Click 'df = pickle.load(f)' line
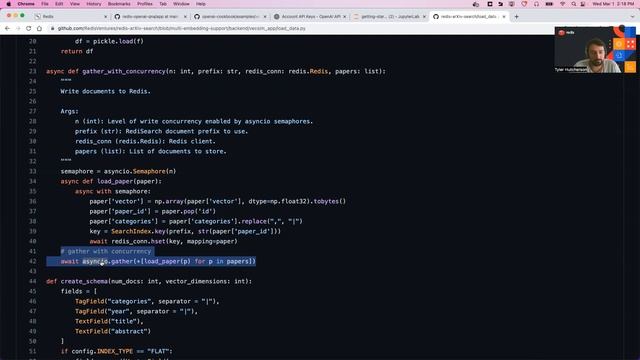Screen dimensions: 640x360 (x=109, y=42)
